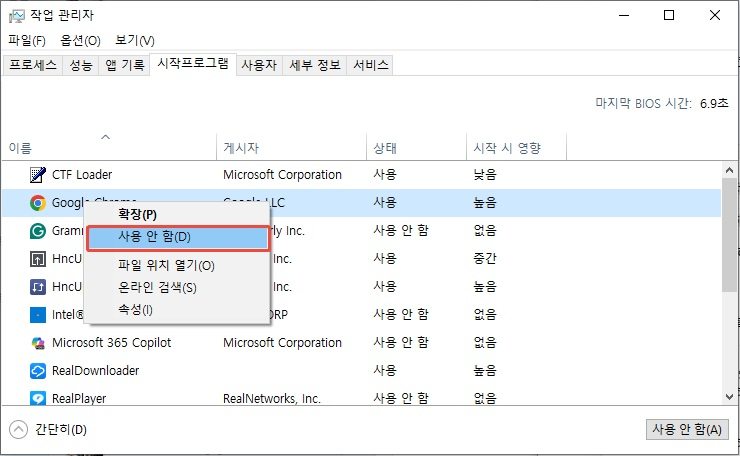Screen dimensions: 740x456
Task: Click the scrollbar up arrow
Action: point(729,170)
